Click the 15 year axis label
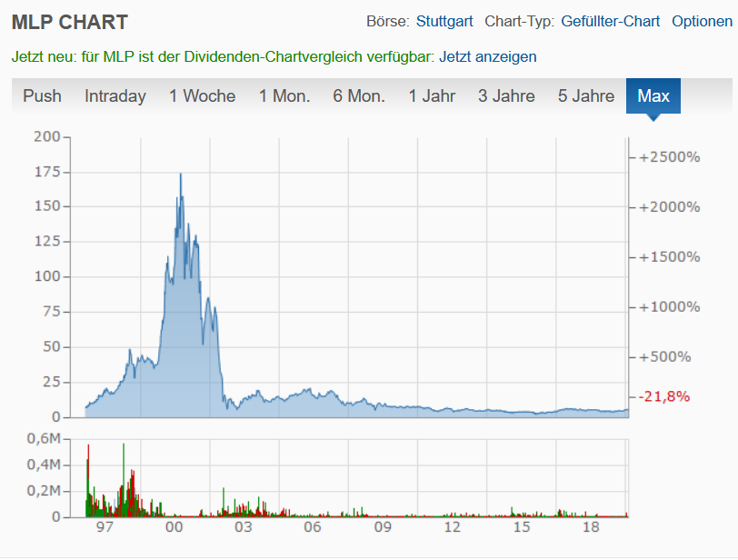The image size is (738, 560). point(521,527)
